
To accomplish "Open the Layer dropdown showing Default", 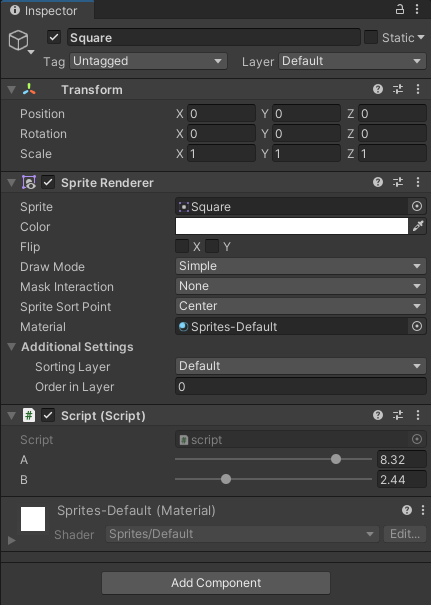I will click(352, 61).
